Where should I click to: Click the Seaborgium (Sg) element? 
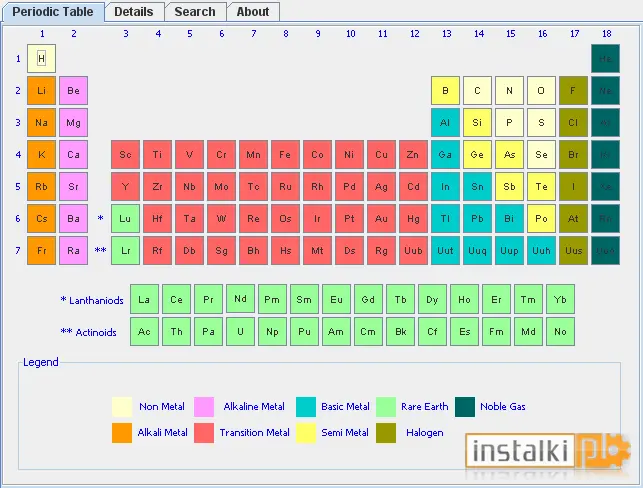coord(221,251)
